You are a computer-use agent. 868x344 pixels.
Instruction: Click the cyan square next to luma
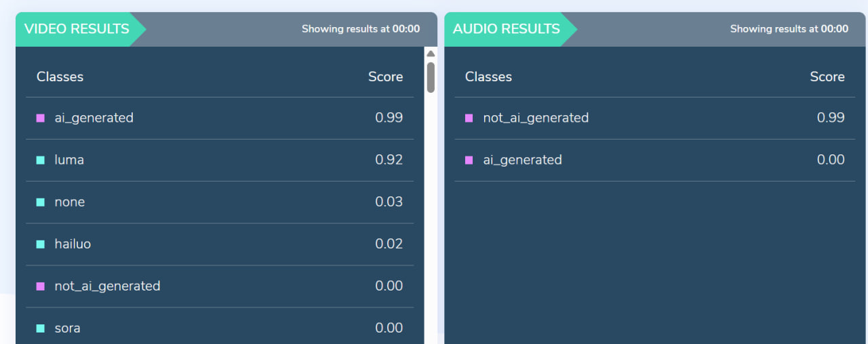tap(41, 160)
